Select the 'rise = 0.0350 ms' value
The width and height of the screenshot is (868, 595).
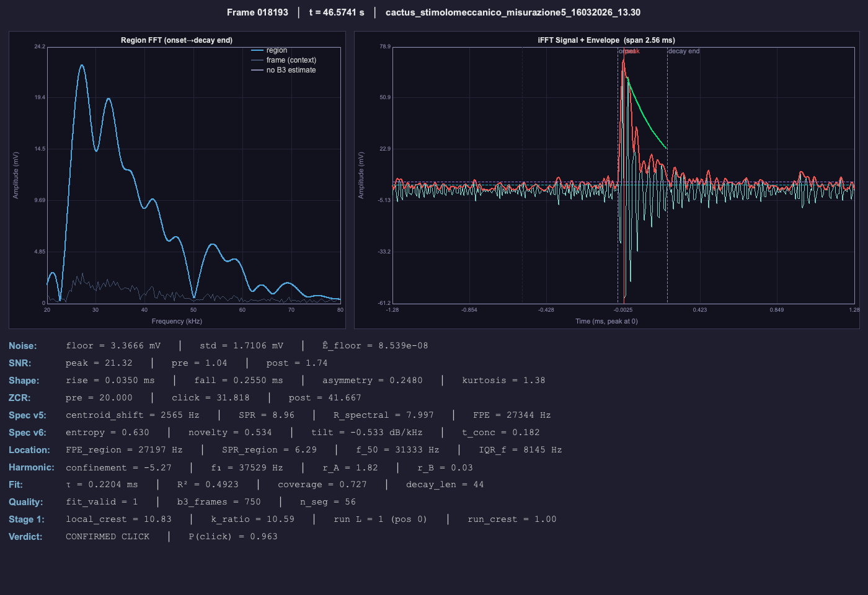[110, 381]
